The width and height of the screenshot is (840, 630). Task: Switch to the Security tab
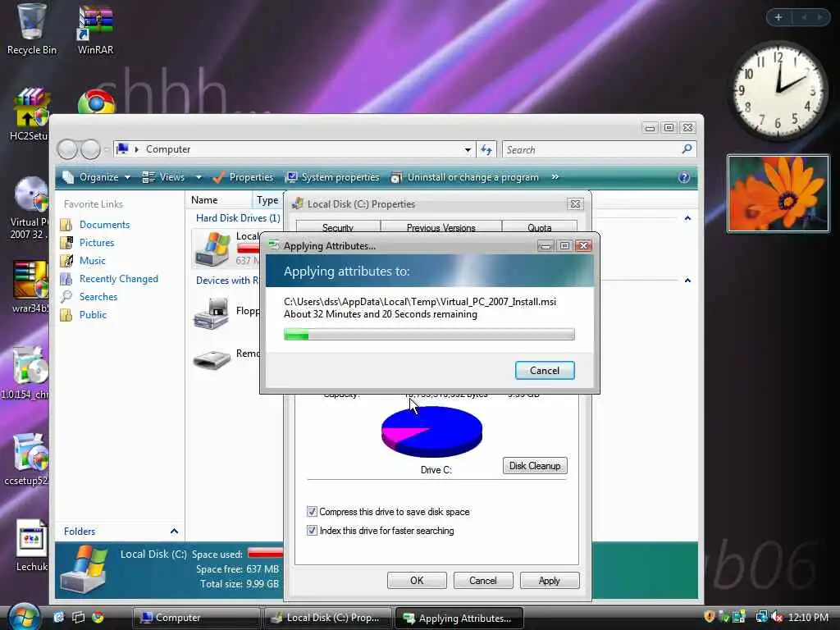(x=338, y=227)
